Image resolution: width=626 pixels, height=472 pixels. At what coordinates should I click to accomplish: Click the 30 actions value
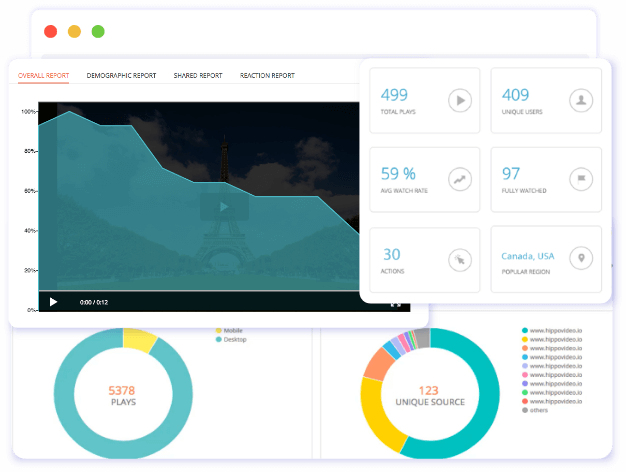392,254
